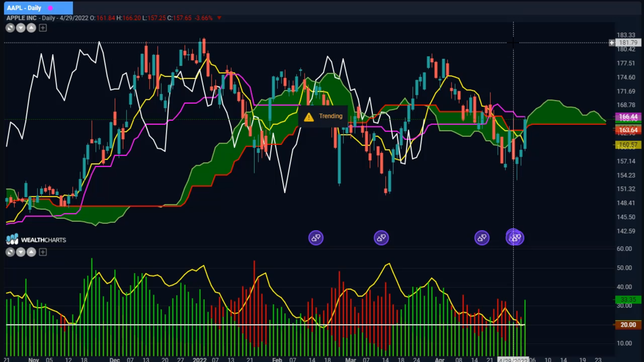644x362 pixels.
Task: Add an indicator to the price pane
Action: 43,28
